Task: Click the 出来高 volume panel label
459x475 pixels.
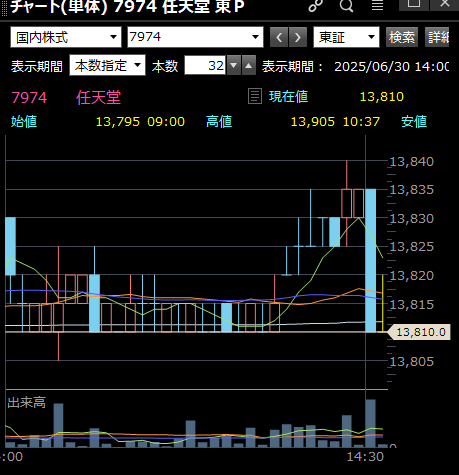Action: [x=26, y=402]
